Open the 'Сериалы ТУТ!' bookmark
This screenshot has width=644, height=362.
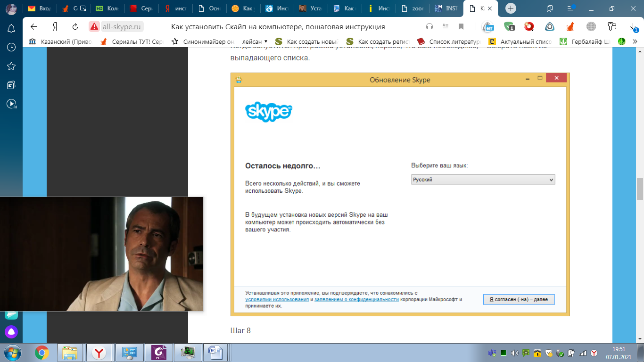click(131, 41)
